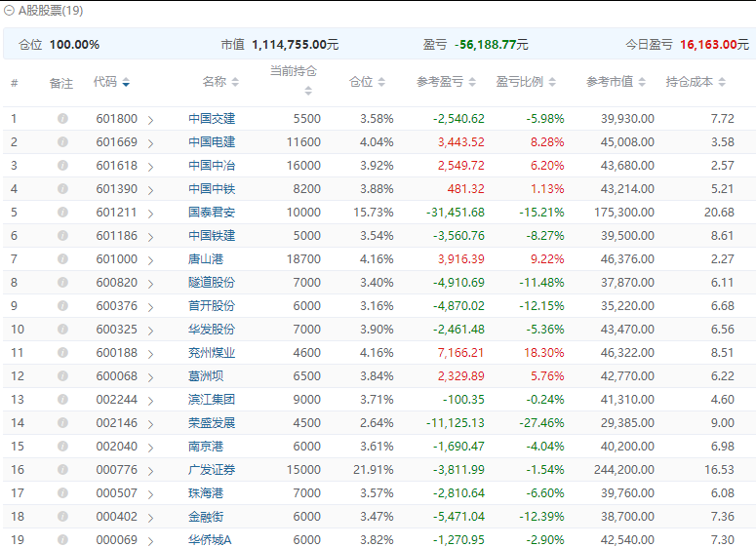Sort by 当前持仓 column
This screenshot has width=756, height=547.
click(308, 91)
